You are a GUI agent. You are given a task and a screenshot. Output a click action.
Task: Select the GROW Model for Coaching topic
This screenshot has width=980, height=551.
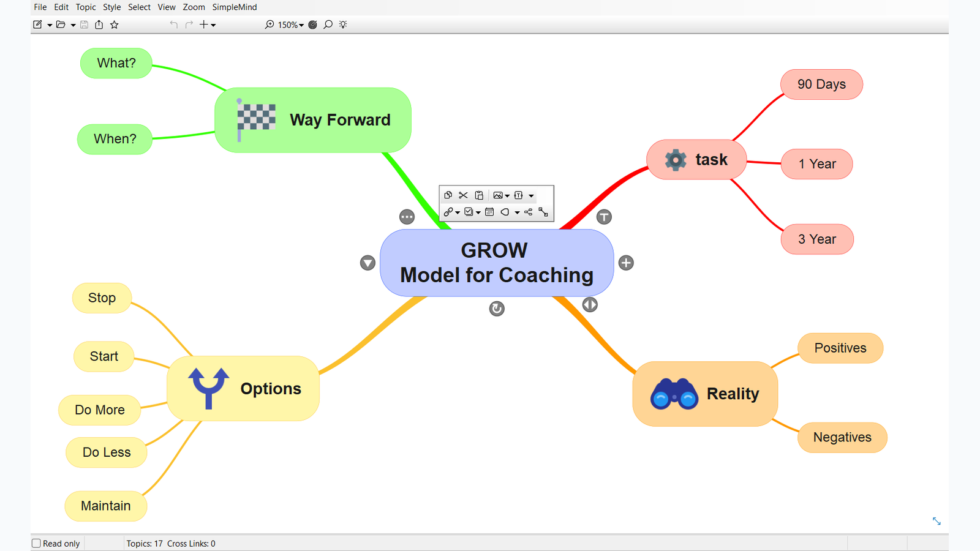[x=497, y=263]
